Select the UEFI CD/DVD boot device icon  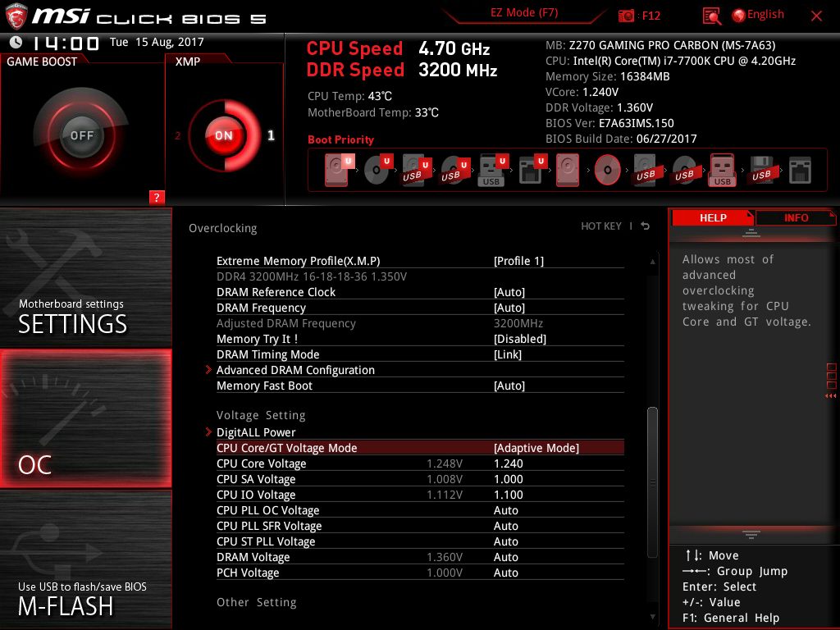click(377, 170)
